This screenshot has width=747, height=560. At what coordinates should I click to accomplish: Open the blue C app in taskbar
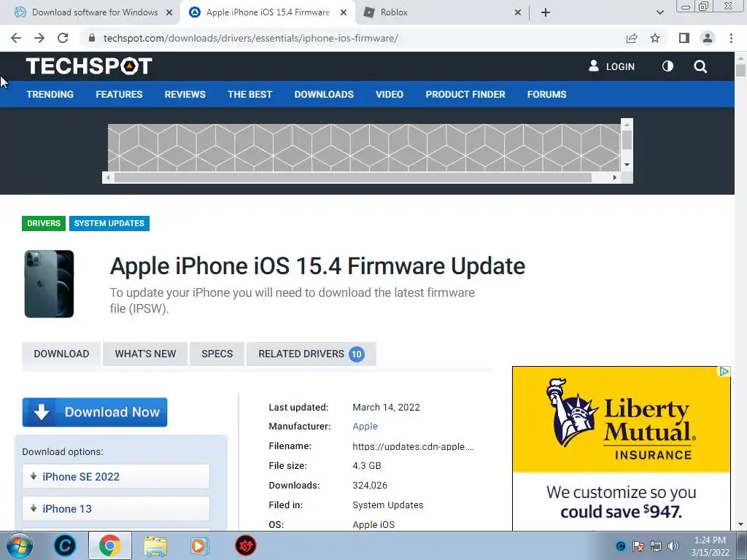65,545
